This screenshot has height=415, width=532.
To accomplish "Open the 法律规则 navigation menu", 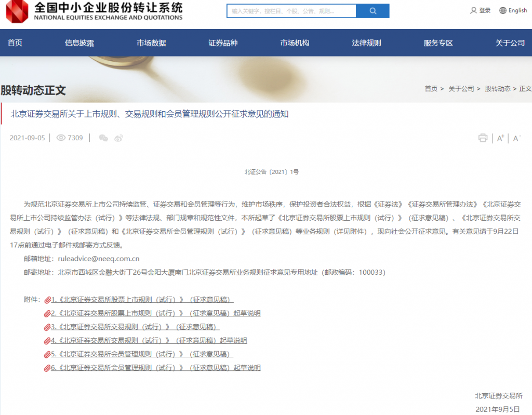I will coord(366,43).
